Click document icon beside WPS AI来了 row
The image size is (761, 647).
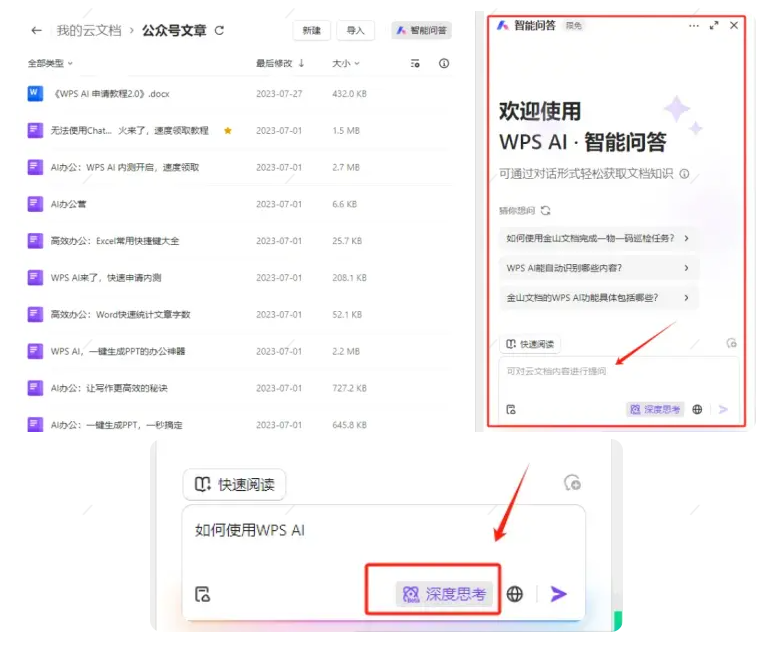(x=35, y=278)
